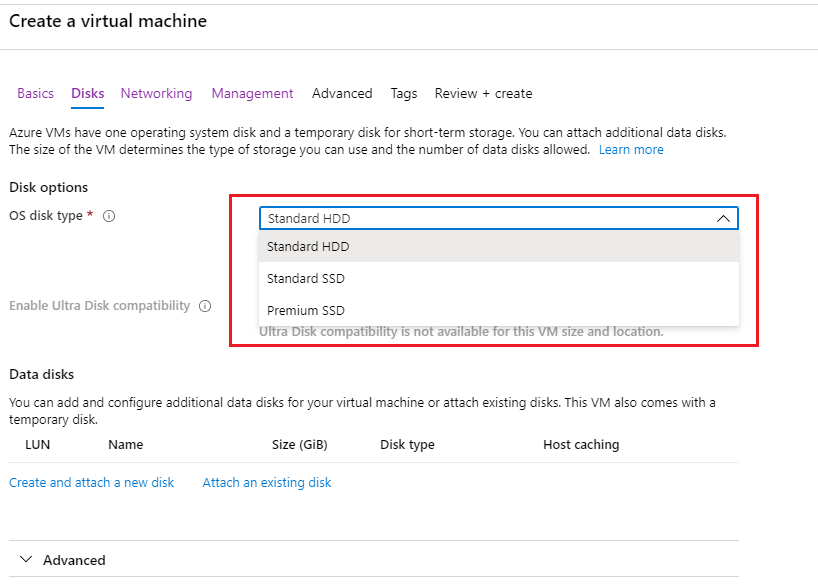Click the OS disk type info icon
Viewport: 818px width, 586px height.
pos(109,216)
